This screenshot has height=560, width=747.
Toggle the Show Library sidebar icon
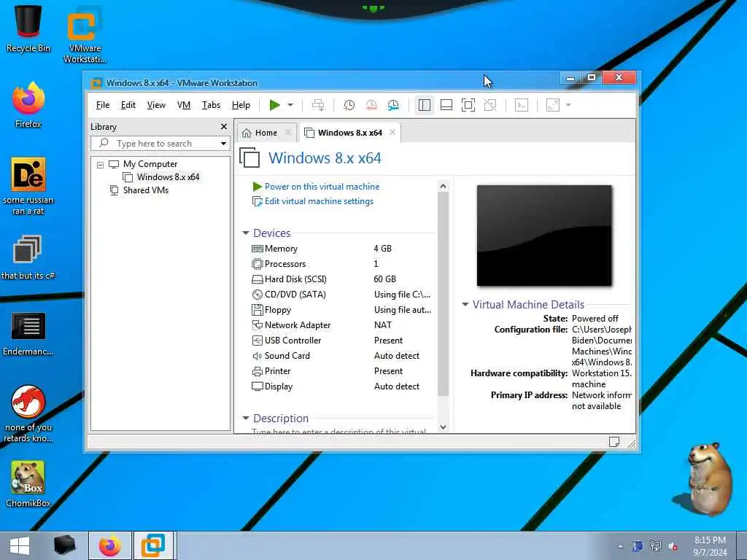[x=424, y=105]
